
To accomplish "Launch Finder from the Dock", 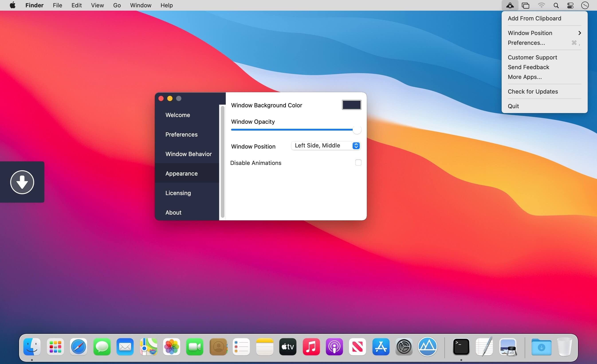I will [32, 347].
